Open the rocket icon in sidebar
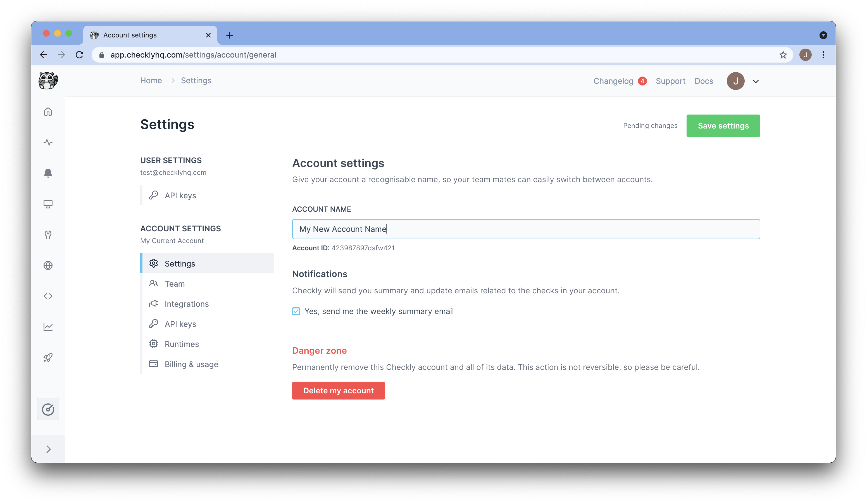The image size is (867, 504). click(48, 358)
